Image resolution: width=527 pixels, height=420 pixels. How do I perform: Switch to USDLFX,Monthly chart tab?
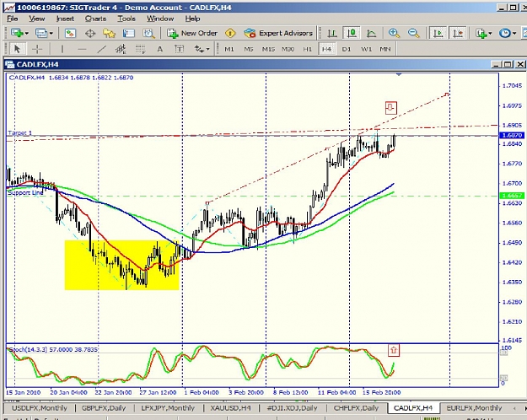(40, 408)
